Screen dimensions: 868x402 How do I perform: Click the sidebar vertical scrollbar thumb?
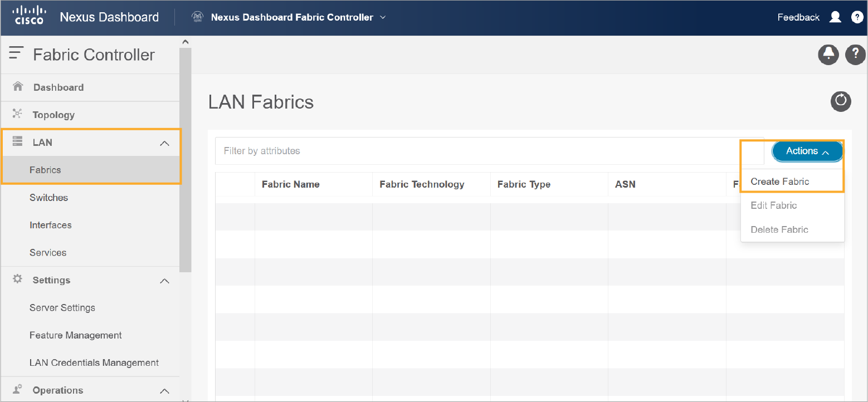(186, 160)
